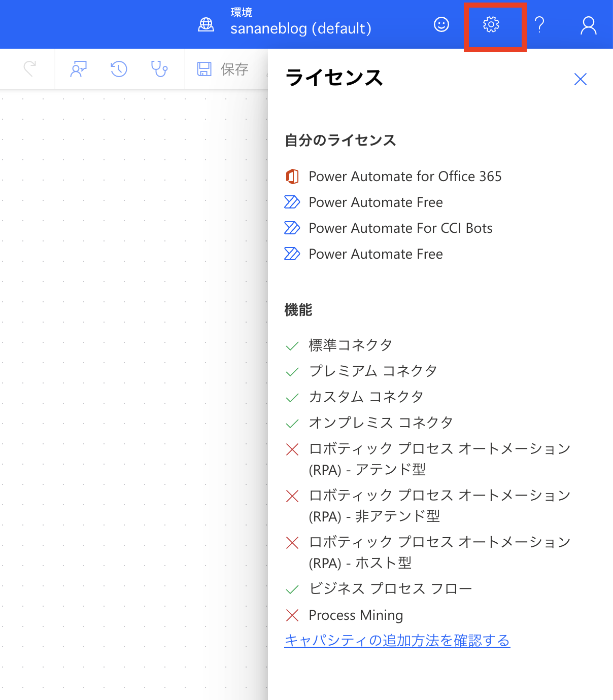613x700 pixels.
Task: Click the Power Automate for Office 365 license
Action: [405, 177]
